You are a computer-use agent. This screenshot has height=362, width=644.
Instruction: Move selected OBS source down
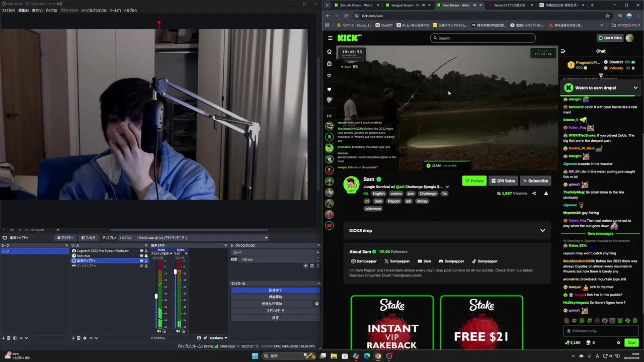pyautogui.click(x=96, y=338)
